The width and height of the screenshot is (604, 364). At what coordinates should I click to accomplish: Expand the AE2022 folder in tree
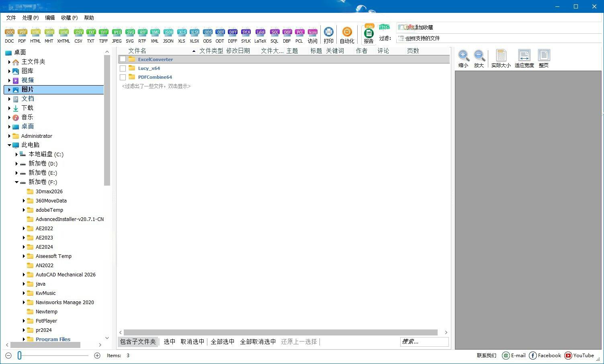click(24, 228)
